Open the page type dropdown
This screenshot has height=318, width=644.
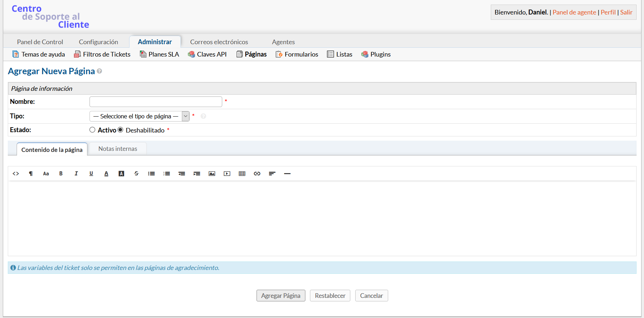coord(139,116)
